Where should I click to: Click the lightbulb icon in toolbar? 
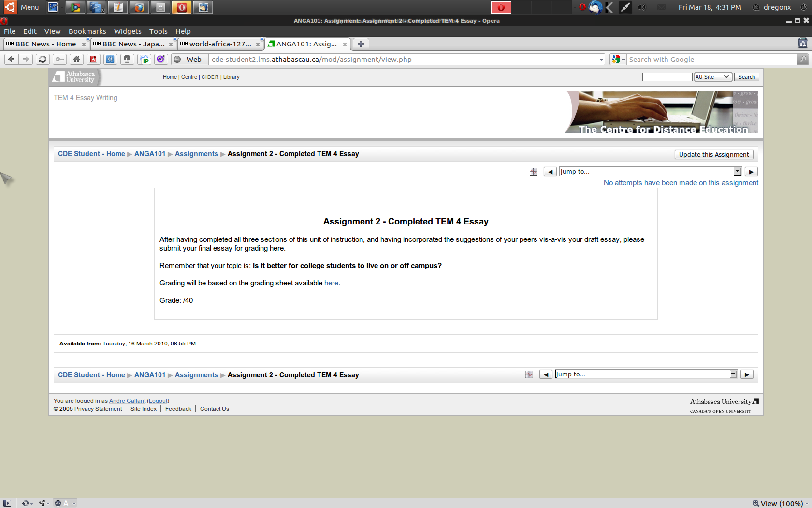127,59
